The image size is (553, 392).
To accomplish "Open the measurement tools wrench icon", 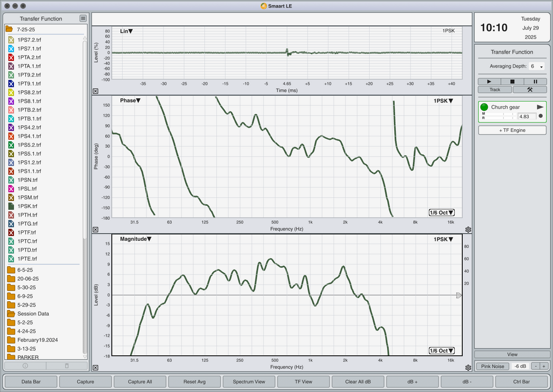I will pyautogui.click(x=530, y=90).
